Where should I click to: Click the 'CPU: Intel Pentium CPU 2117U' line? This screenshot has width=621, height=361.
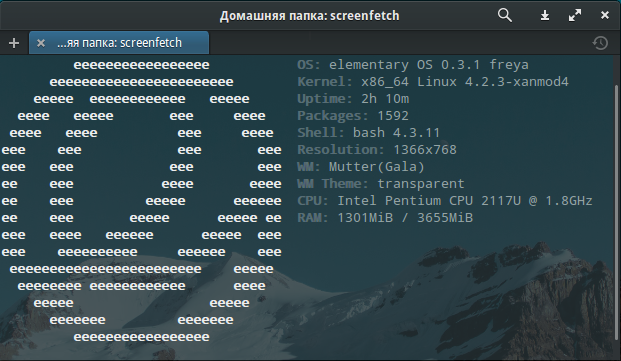(x=445, y=201)
